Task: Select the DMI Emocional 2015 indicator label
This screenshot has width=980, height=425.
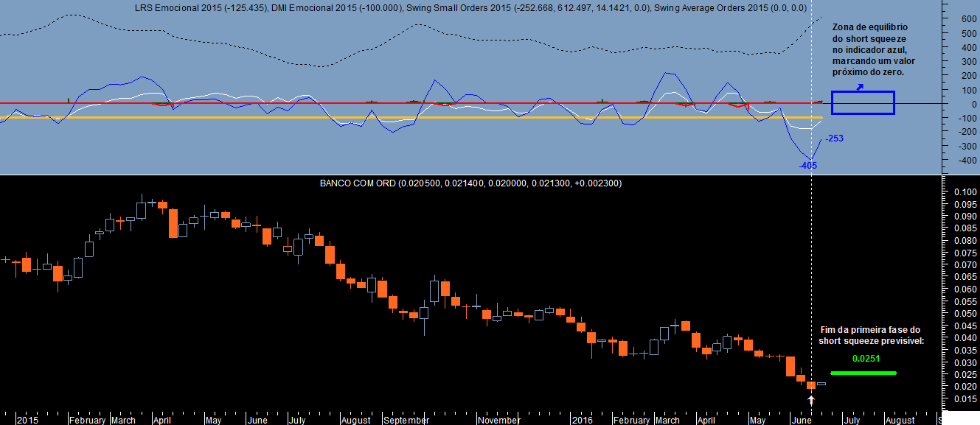Action: 336,7
